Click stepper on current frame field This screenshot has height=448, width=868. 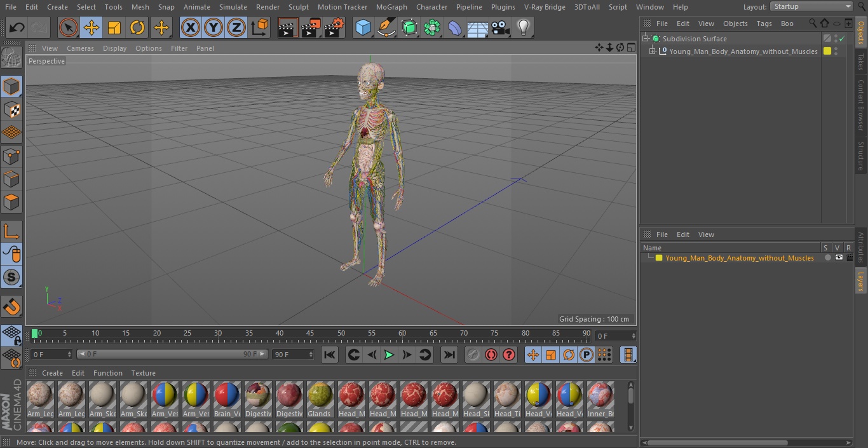[633, 336]
